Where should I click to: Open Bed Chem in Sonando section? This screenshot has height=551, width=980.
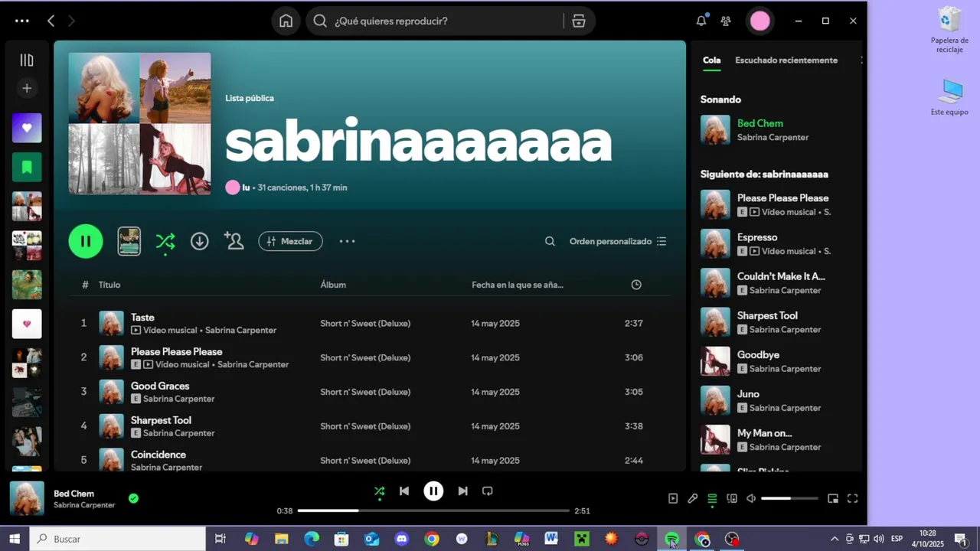pos(760,123)
